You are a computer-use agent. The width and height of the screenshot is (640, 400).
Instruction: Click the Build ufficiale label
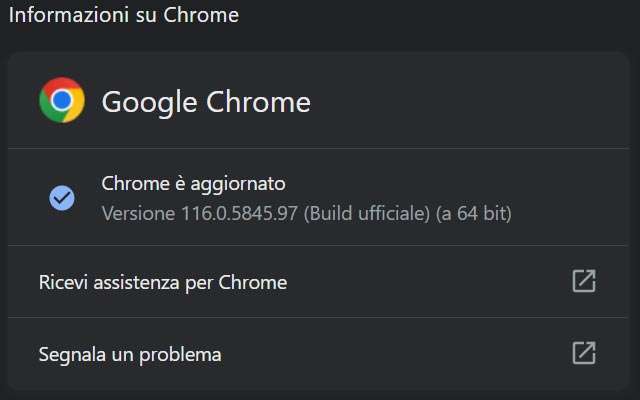366,214
